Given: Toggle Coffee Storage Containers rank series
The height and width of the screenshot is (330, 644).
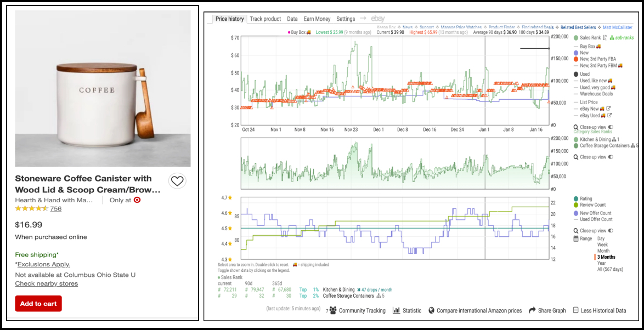Looking at the screenshot, I should [x=602, y=146].
